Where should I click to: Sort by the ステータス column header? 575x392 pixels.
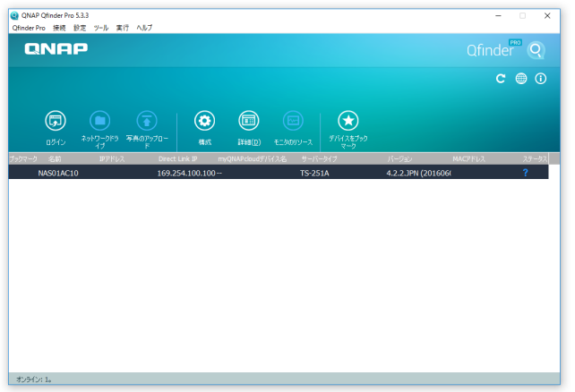pyautogui.click(x=535, y=159)
